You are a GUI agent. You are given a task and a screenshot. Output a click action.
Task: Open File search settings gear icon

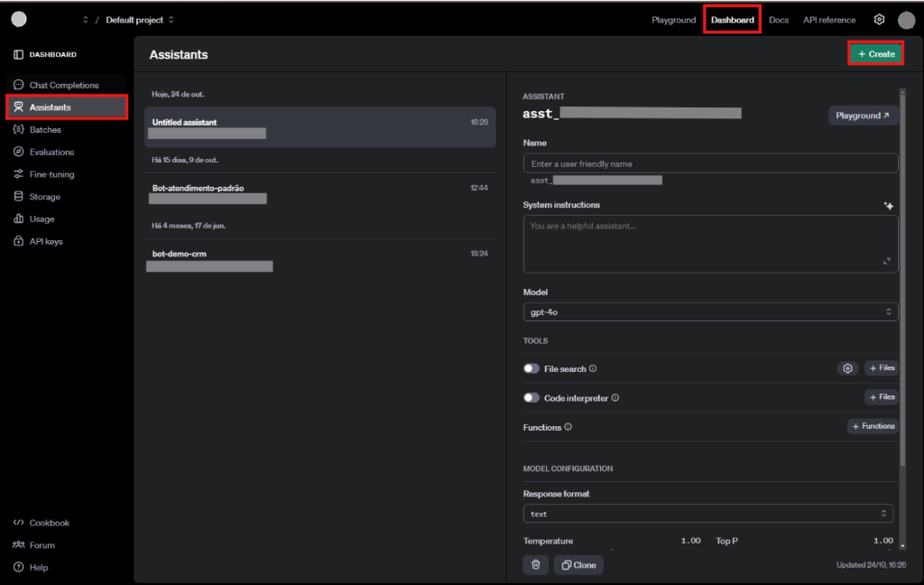click(846, 368)
